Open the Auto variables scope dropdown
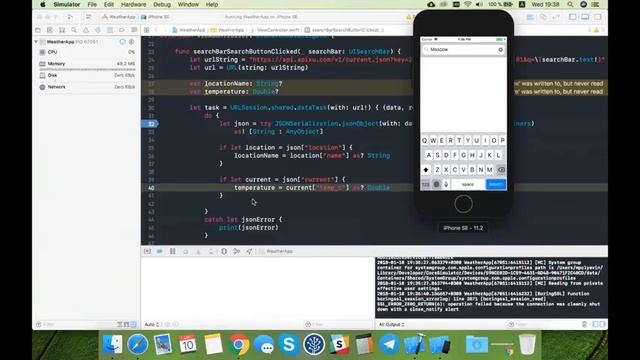The height and width of the screenshot is (360, 640). 151,324
